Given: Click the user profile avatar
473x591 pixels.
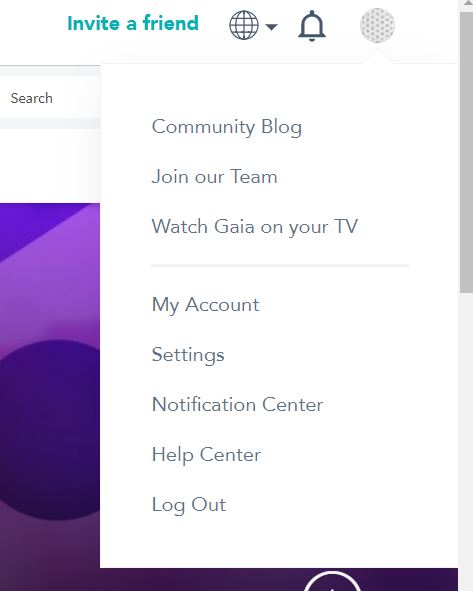Looking at the screenshot, I should coord(377,25).
